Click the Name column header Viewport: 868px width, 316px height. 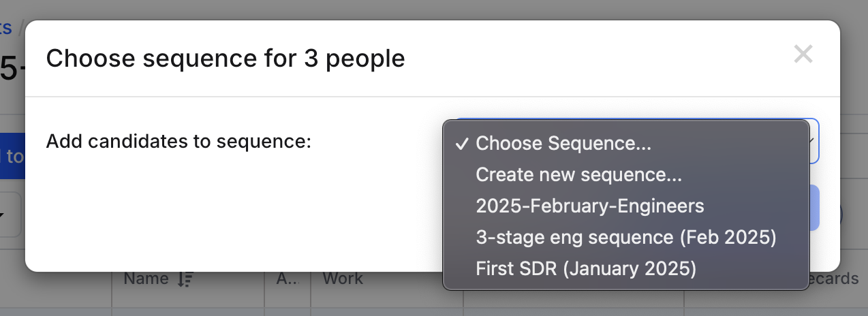(146, 279)
